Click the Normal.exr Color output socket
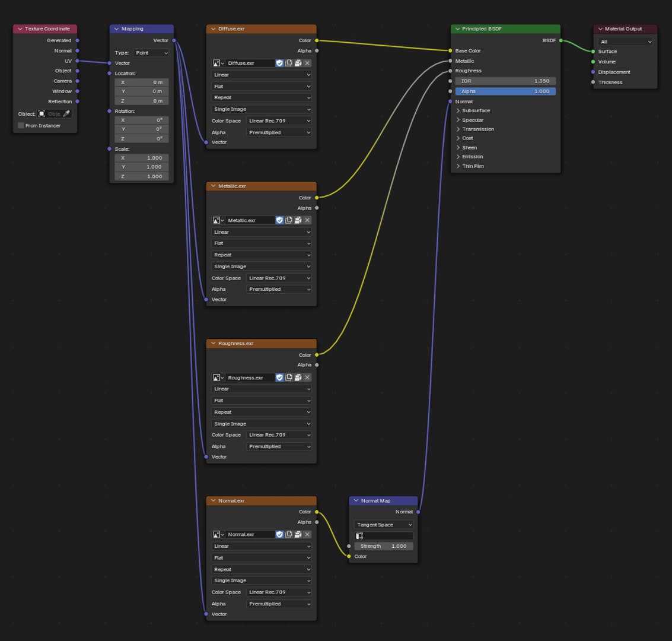Image resolution: width=672 pixels, height=641 pixels. (x=317, y=512)
